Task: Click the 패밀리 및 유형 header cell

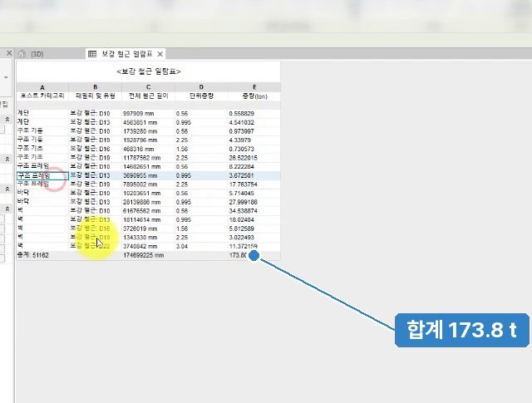Action: (95, 96)
